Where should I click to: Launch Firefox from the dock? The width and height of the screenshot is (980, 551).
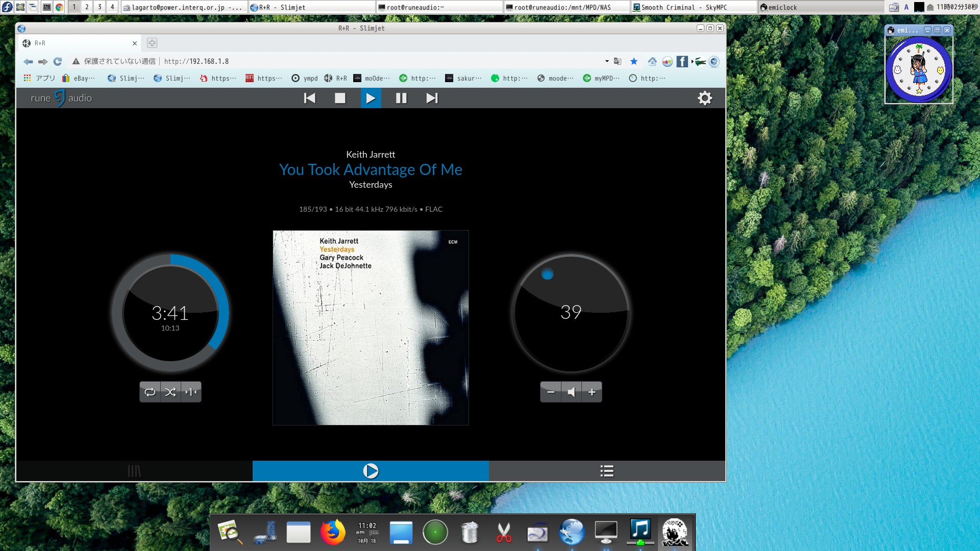tap(332, 532)
